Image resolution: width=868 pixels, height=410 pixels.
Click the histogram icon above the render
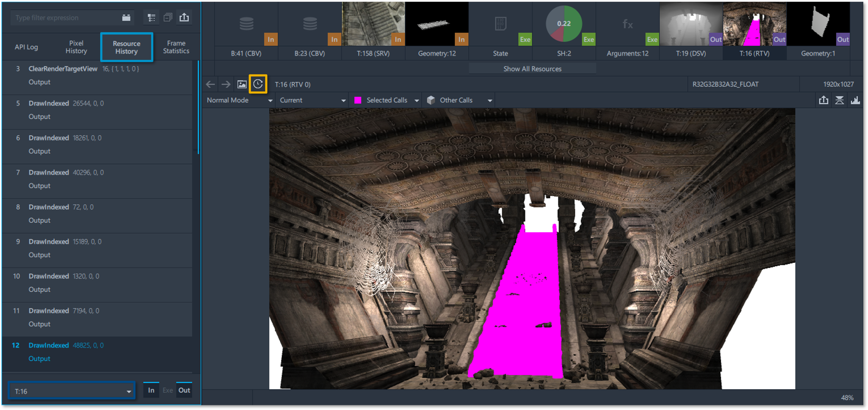click(855, 100)
